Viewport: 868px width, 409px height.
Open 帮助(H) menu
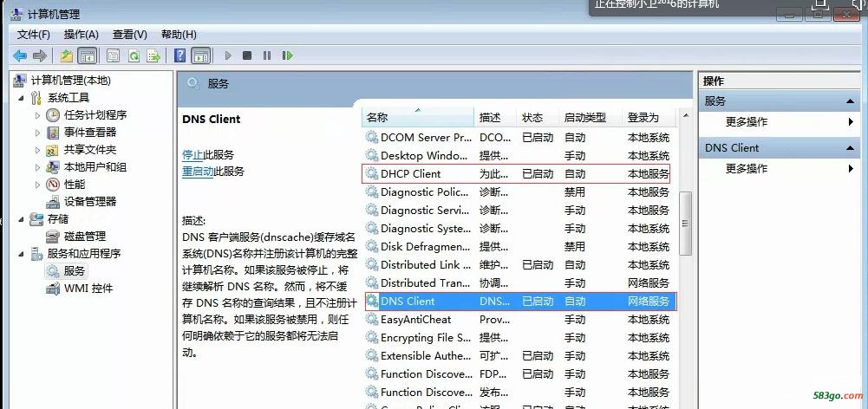click(179, 35)
